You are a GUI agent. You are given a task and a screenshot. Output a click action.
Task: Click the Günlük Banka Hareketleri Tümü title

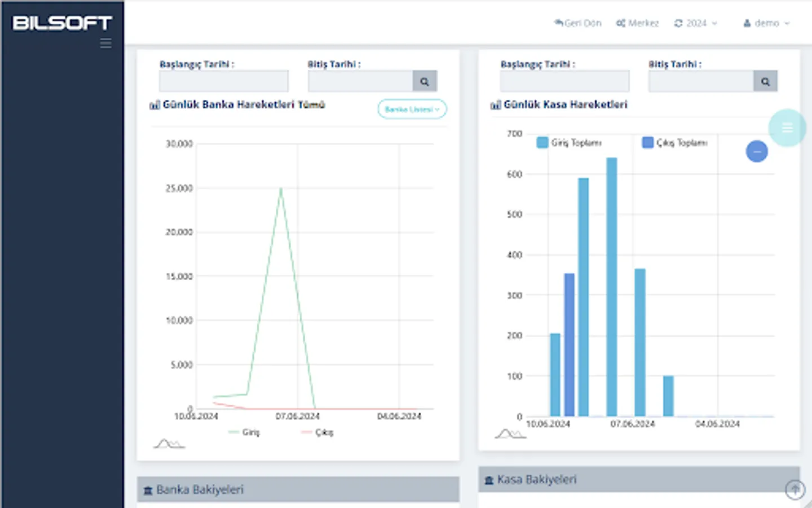click(244, 104)
